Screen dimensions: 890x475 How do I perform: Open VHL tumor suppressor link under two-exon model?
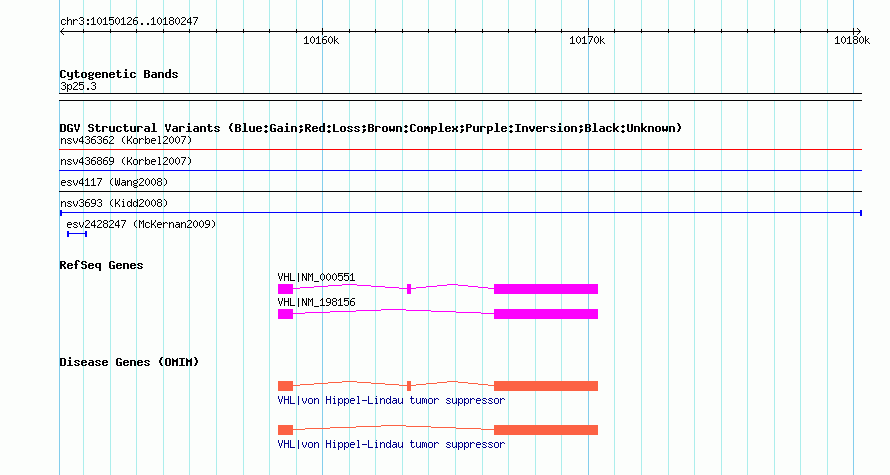pyautogui.click(x=391, y=444)
